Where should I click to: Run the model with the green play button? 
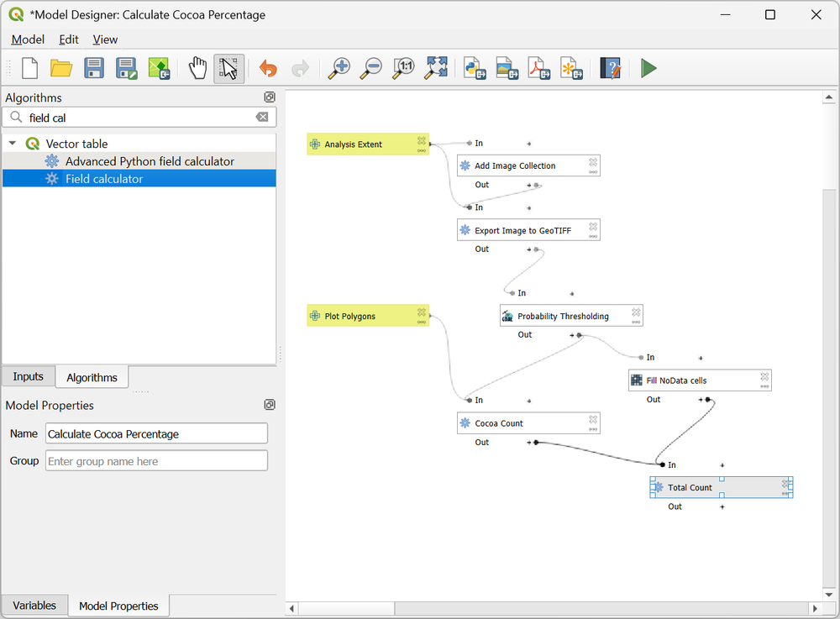pyautogui.click(x=648, y=69)
